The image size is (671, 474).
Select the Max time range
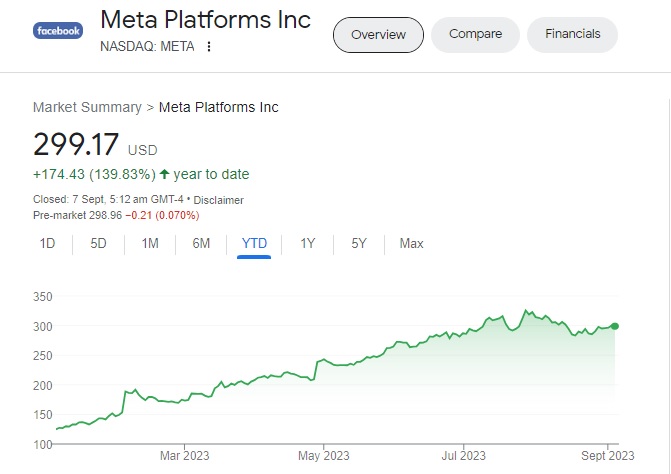pos(411,243)
